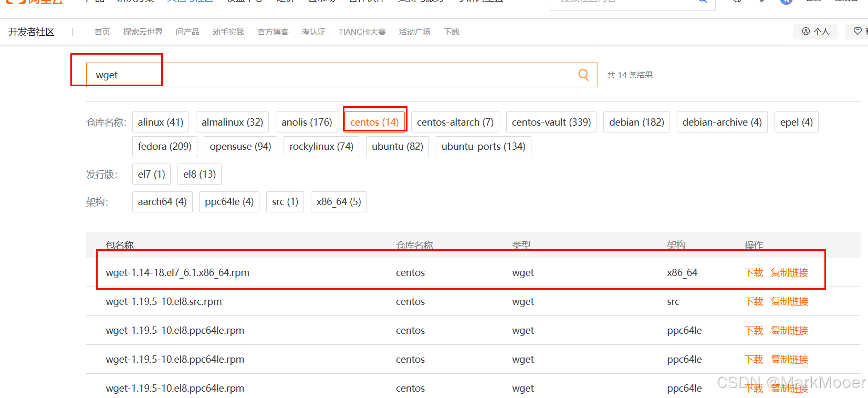Open 官方博客 navigation item
Image resolution: width=868 pixels, height=398 pixels.
point(273,32)
